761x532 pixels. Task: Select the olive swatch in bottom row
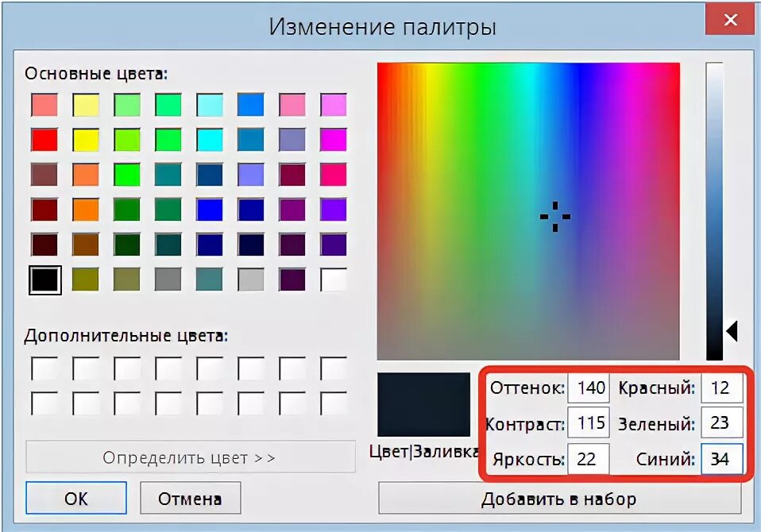click(x=86, y=279)
